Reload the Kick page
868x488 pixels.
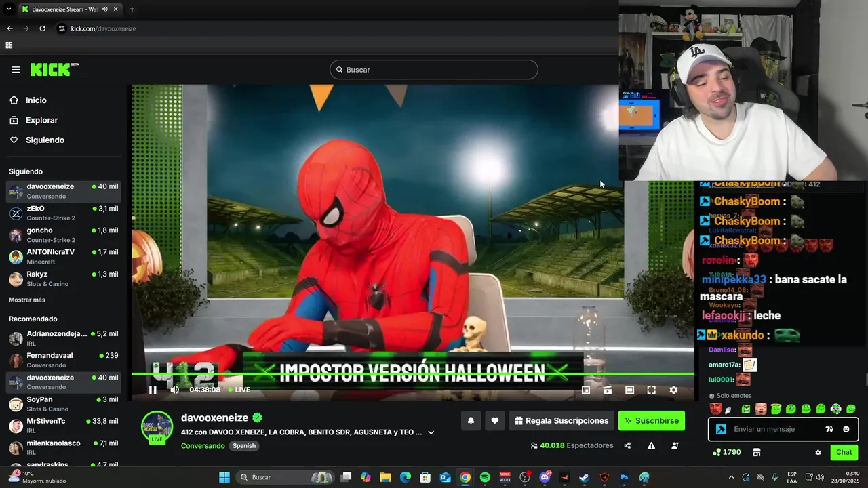tap(42, 28)
